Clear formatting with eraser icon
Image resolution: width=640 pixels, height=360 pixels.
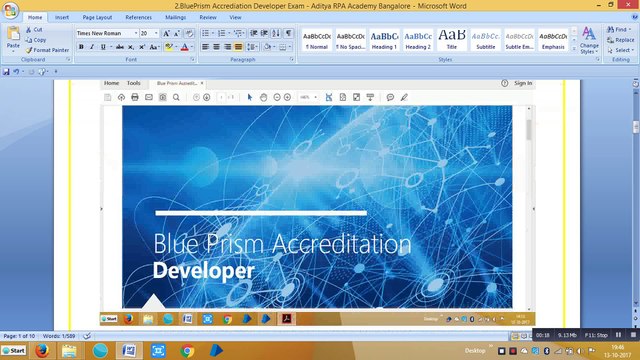pyautogui.click(x=189, y=33)
